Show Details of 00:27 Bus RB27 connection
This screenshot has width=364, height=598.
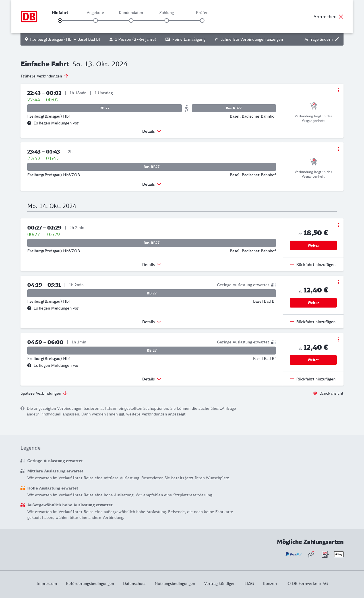click(x=152, y=265)
